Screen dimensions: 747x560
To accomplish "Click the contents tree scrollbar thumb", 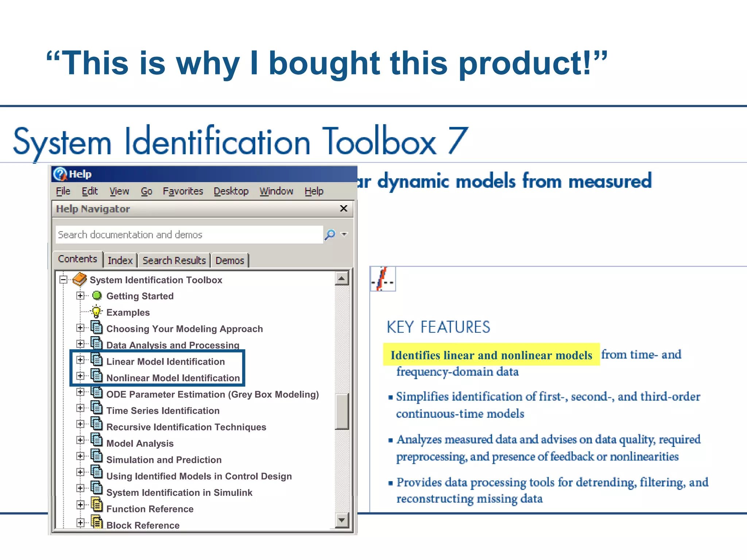I will [x=342, y=411].
